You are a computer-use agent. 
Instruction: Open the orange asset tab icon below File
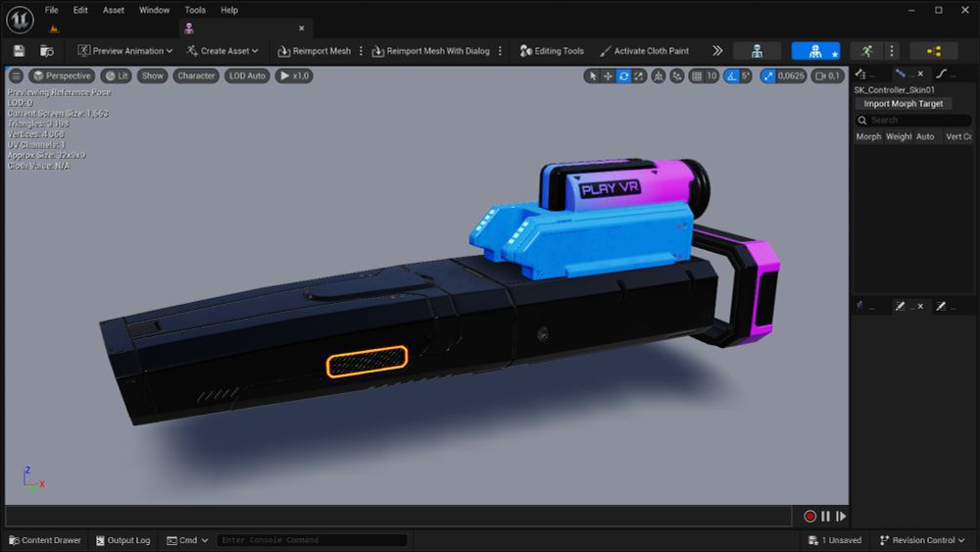click(54, 28)
